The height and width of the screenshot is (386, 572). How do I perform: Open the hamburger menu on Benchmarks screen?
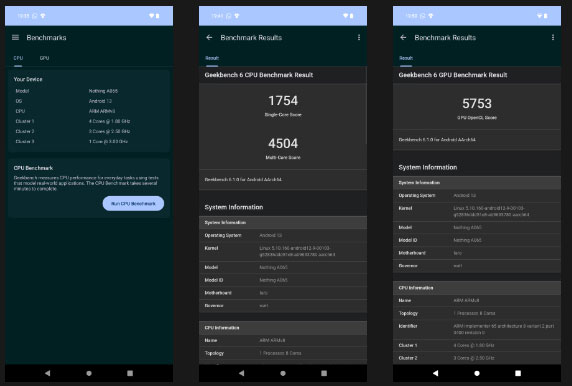click(x=15, y=38)
